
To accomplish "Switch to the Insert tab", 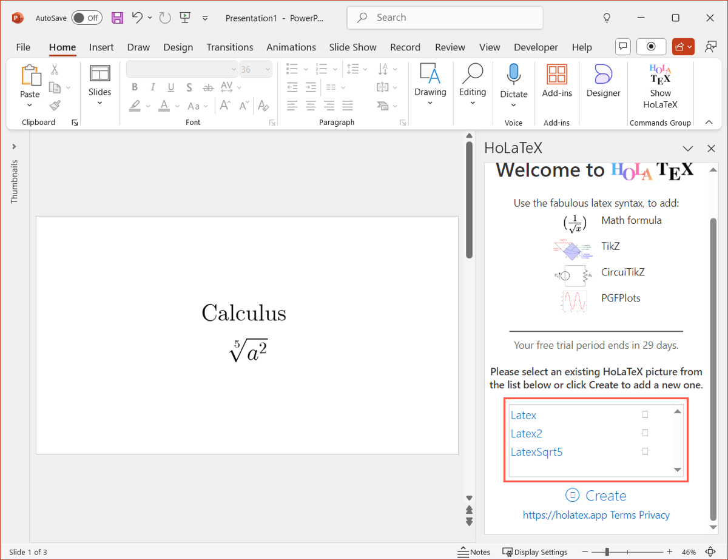I will click(101, 47).
